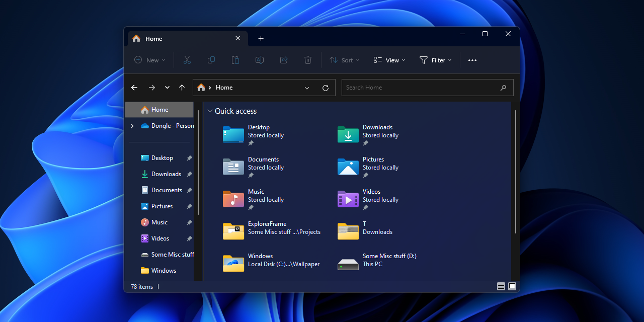Click the Share icon in toolbar
The height and width of the screenshot is (322, 644).
tap(284, 60)
